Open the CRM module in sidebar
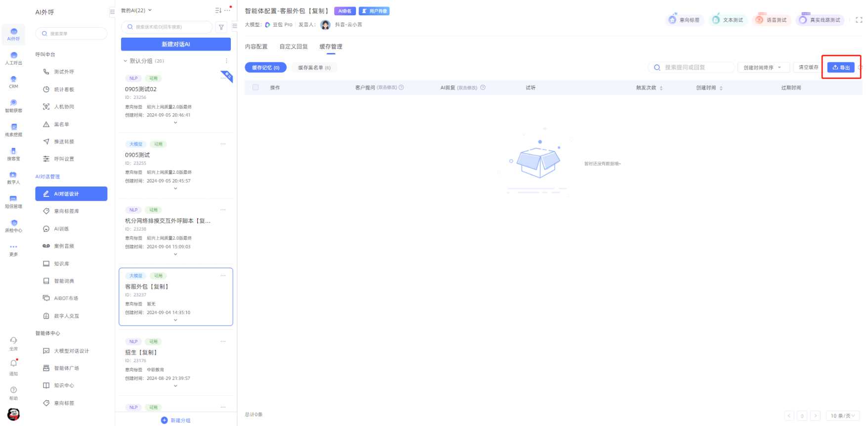Screen dimensions: 868x426 [13, 82]
